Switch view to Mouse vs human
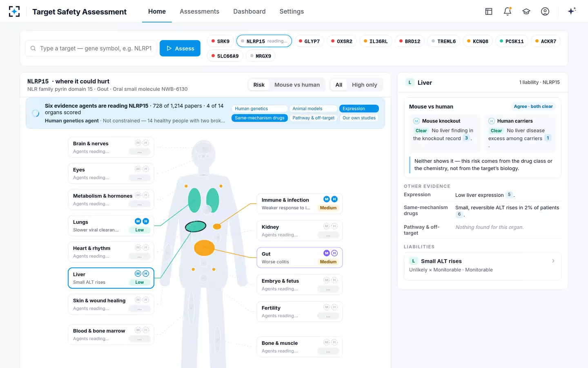This screenshot has width=588, height=368. pos(297,85)
